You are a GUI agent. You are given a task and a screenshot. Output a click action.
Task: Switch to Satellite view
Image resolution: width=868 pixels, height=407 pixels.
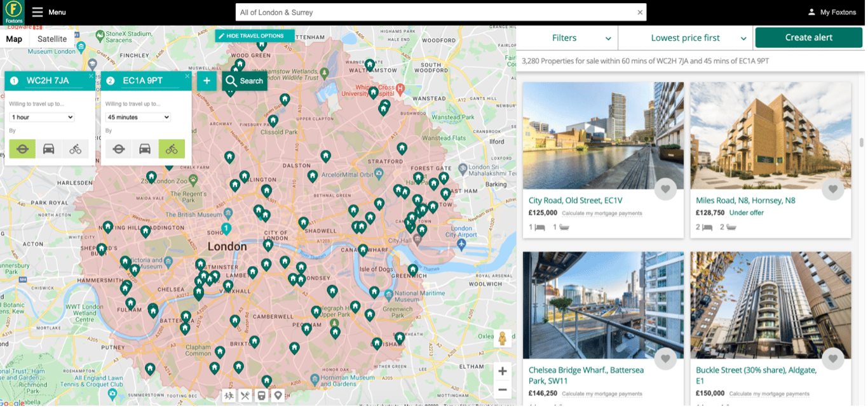coord(51,39)
